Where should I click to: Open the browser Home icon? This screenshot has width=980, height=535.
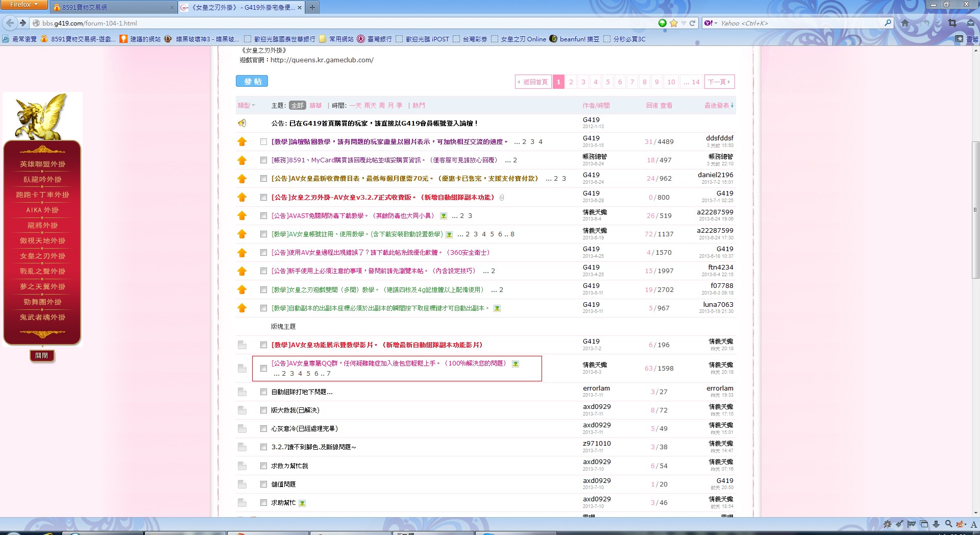click(905, 23)
